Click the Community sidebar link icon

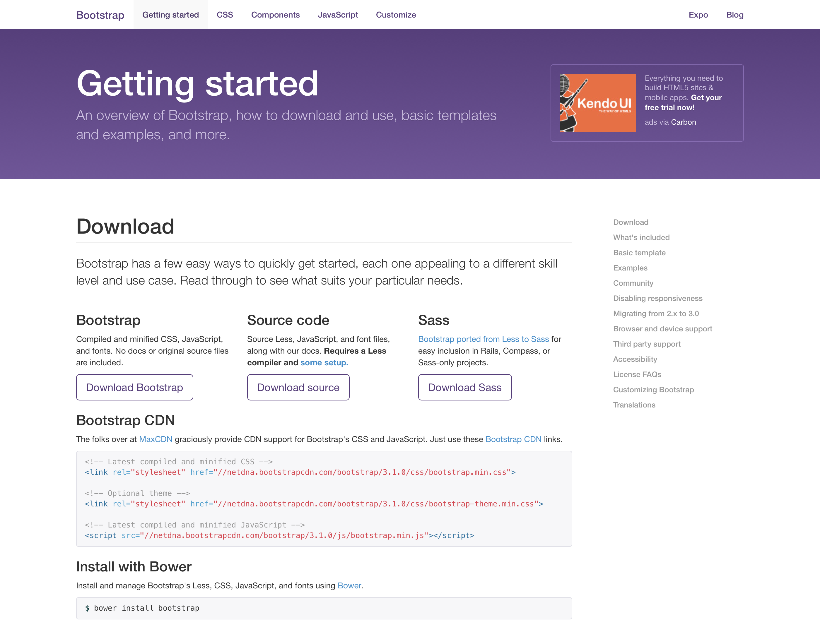tap(633, 283)
